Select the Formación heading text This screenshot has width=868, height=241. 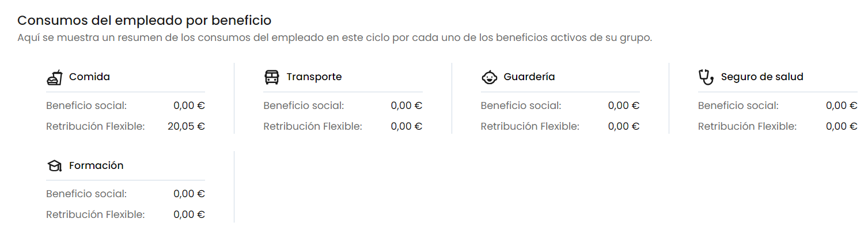pos(96,165)
